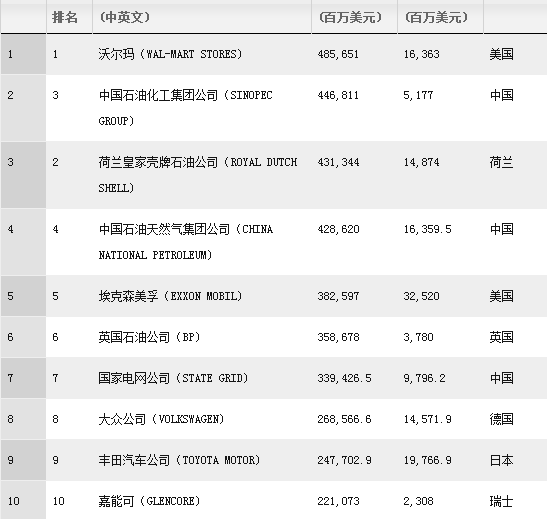Click the 荷兰 country cell
547x519 pixels.
point(501,162)
